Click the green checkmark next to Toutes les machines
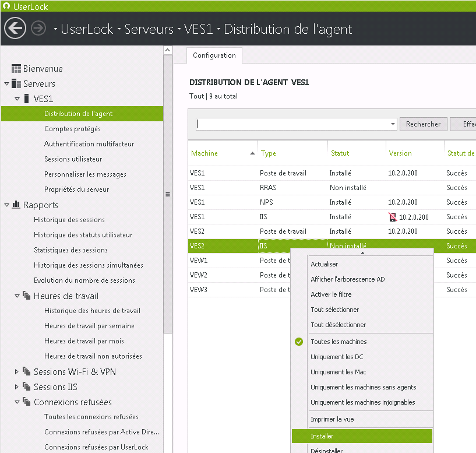 click(299, 342)
